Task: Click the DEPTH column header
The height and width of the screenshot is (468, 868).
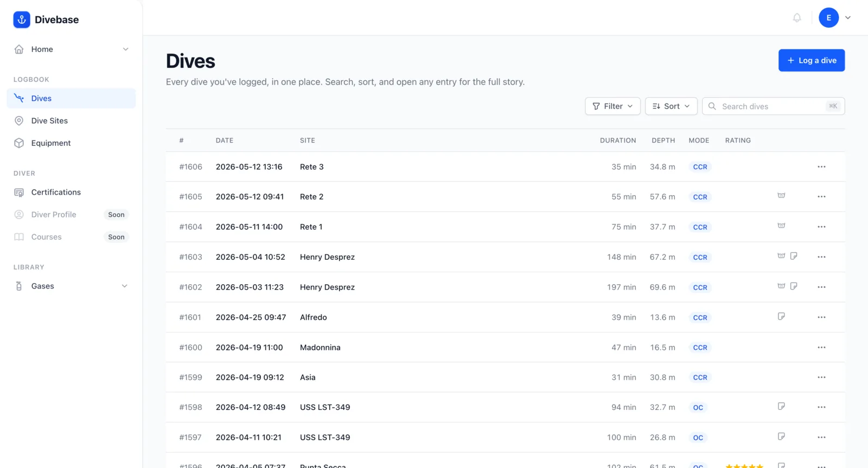Action: tap(663, 140)
